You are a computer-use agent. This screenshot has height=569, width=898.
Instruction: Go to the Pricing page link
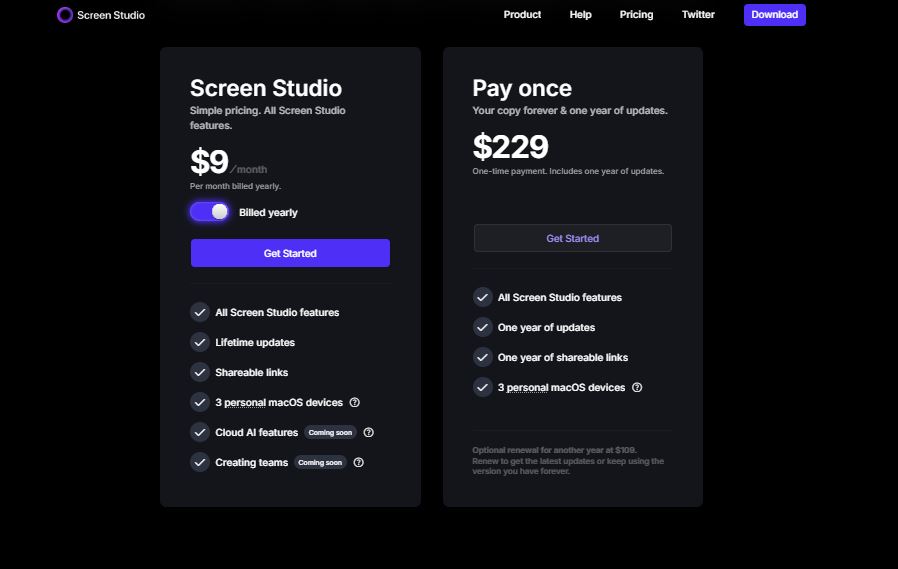(x=636, y=15)
